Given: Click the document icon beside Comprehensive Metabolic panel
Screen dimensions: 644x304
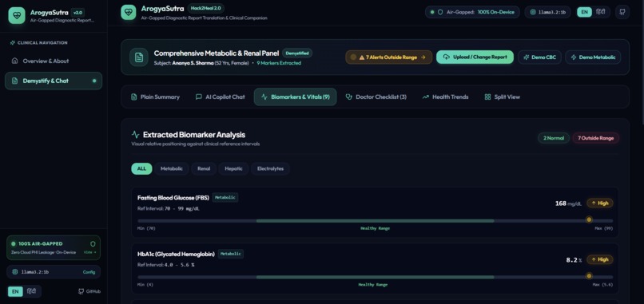Looking at the screenshot, I should (139, 57).
